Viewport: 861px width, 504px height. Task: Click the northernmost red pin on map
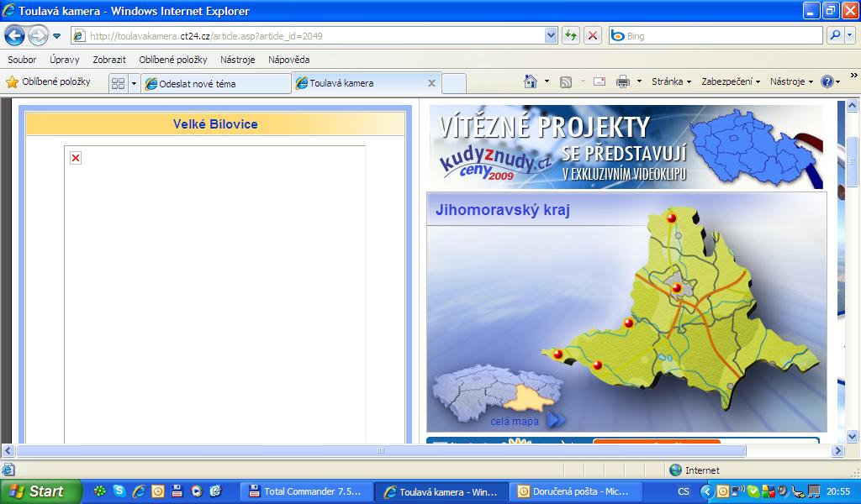click(x=671, y=218)
